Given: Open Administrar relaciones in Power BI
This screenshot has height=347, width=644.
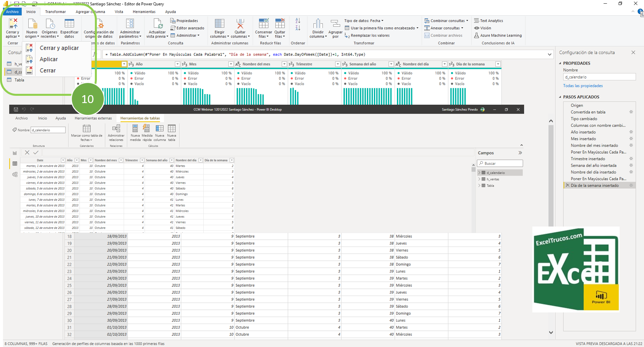Looking at the screenshot, I should coord(116,129).
